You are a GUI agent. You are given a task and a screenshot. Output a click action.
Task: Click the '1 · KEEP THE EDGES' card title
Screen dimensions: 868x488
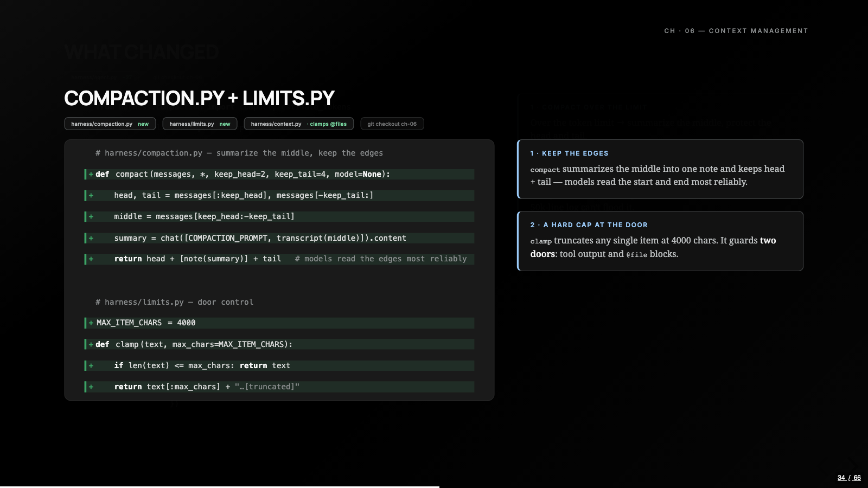tap(569, 153)
